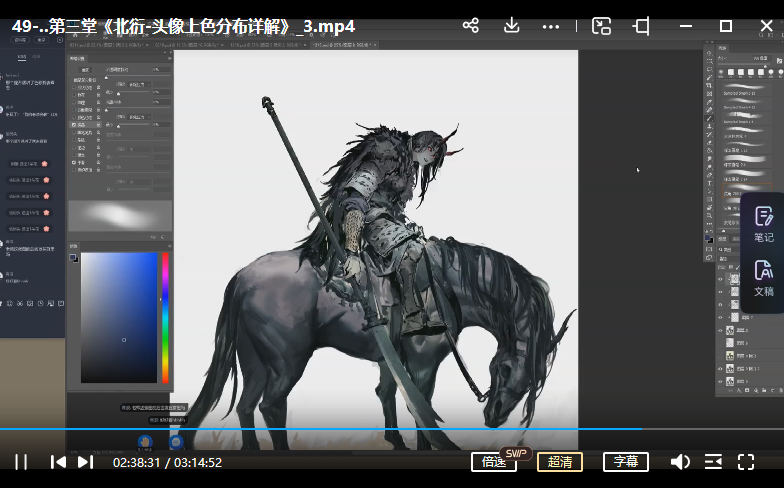Enter fullscreen mode
This screenshot has height=488, width=784.
click(x=746, y=462)
